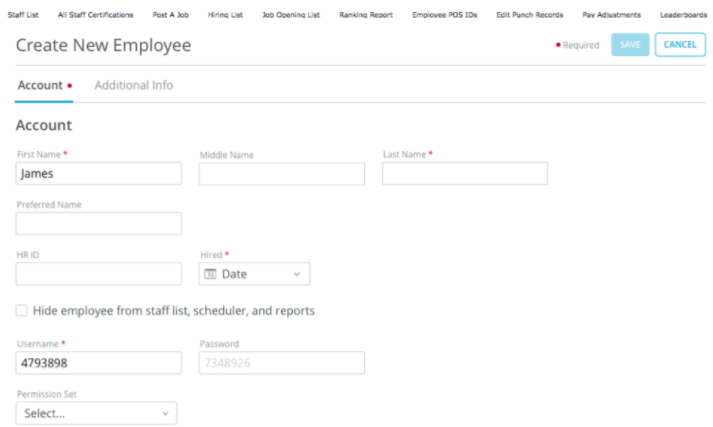This screenshot has height=427, width=713.
Task: Click the Username field with 4793898
Action: pos(98,363)
